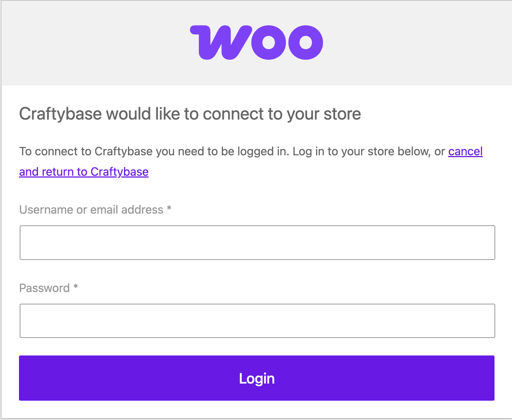The height and width of the screenshot is (420, 512).
Task: Open the "and return to Craftybase" link
Action: (x=84, y=172)
